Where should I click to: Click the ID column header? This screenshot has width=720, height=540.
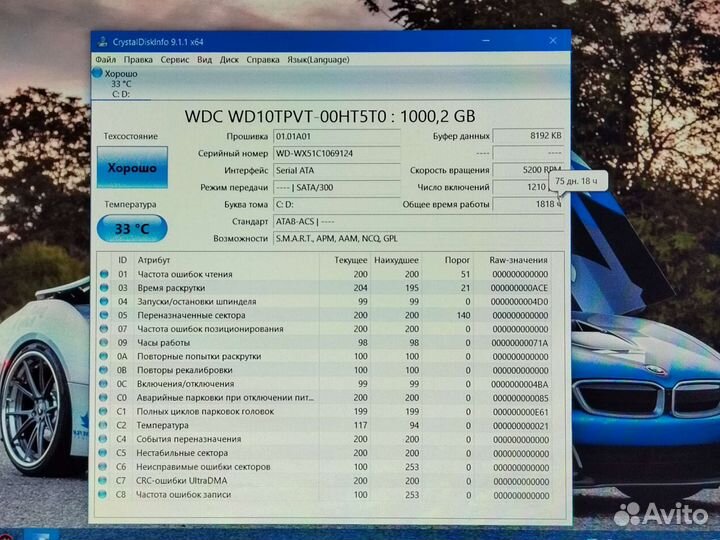coord(122,260)
